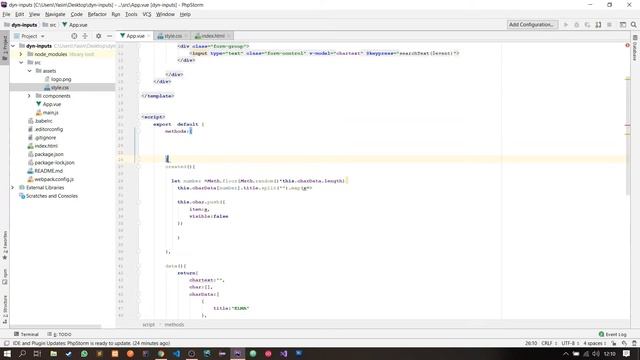Open Visual Studio Code from taskbar
This screenshot has width=640, height=360.
(x=176, y=353)
